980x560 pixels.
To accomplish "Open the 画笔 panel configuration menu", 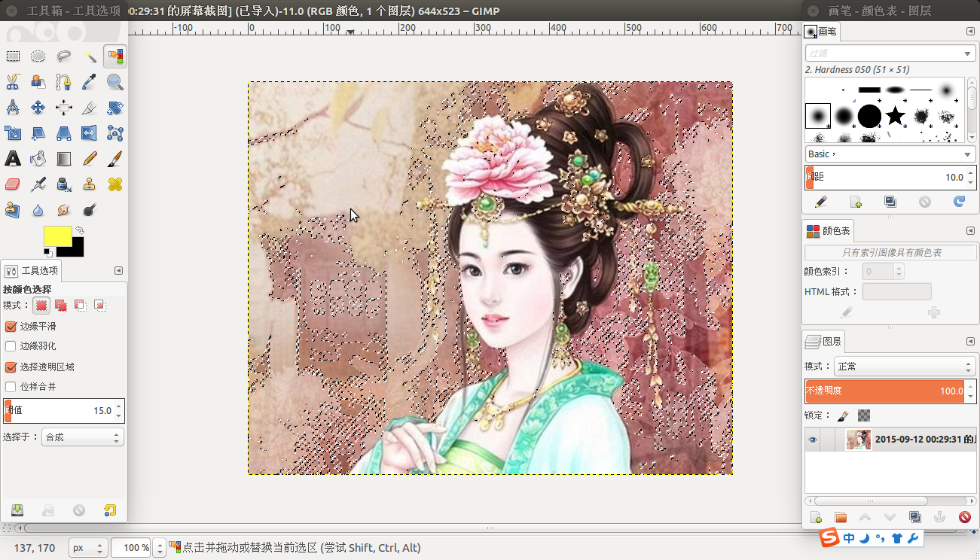I will point(970,31).
